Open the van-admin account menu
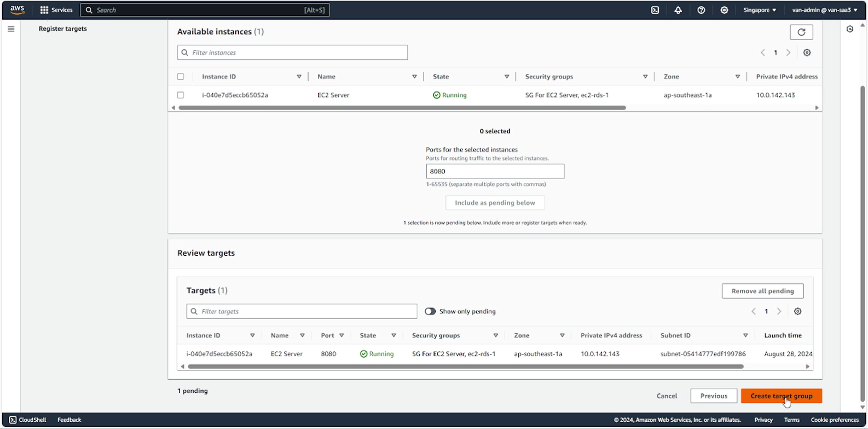Image resolution: width=868 pixels, height=429 pixels. pyautogui.click(x=825, y=10)
